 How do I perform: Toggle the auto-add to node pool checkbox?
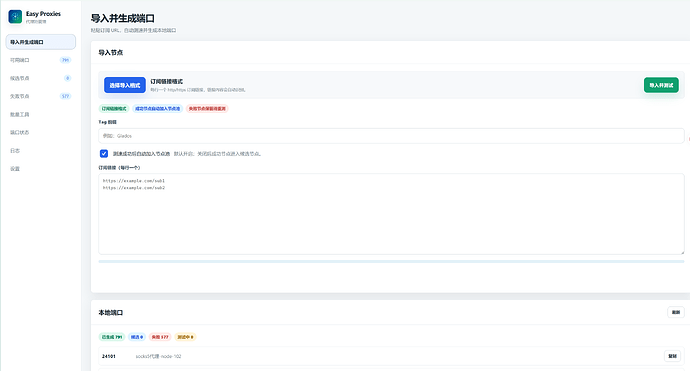point(104,154)
